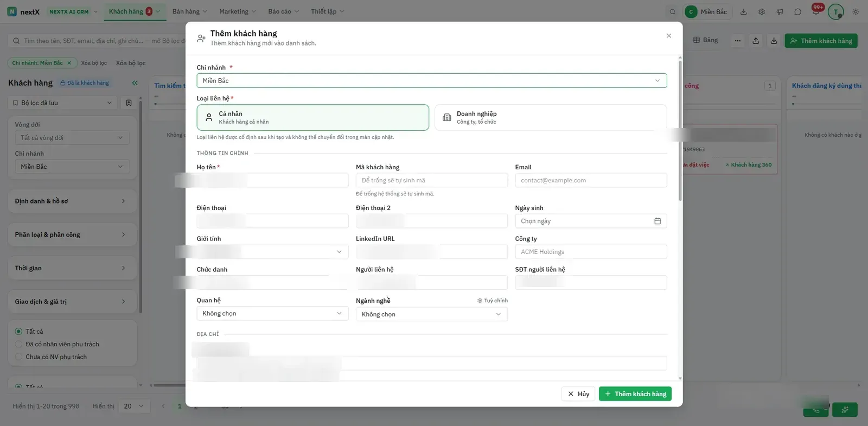This screenshot has height=426, width=868.
Task: Open the Báo cáo menu
Action: coord(283,11)
